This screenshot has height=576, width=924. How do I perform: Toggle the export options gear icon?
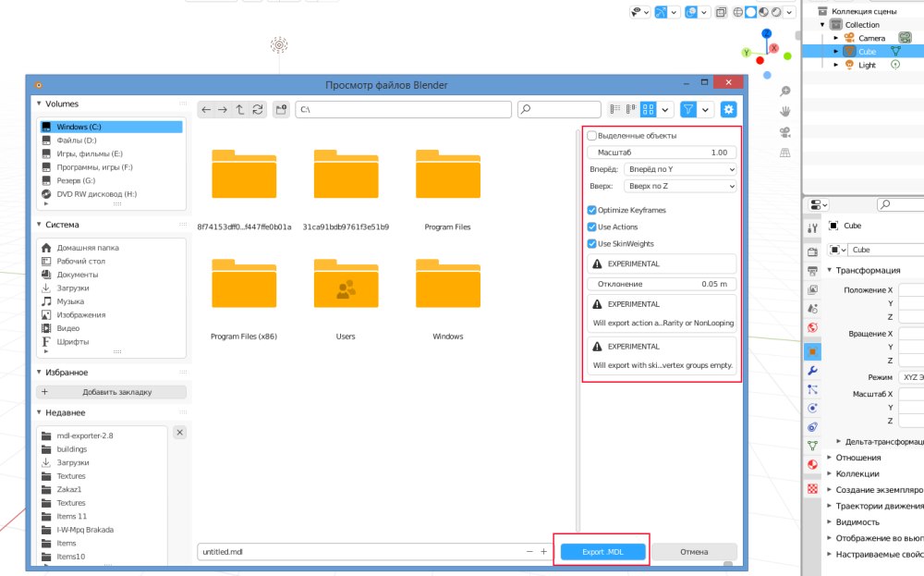[728, 109]
